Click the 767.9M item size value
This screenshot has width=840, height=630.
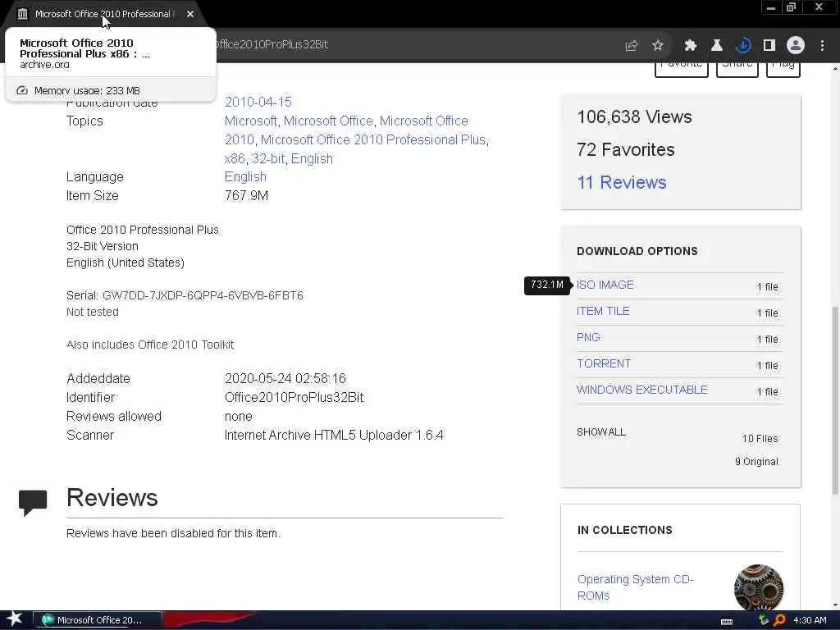(246, 195)
